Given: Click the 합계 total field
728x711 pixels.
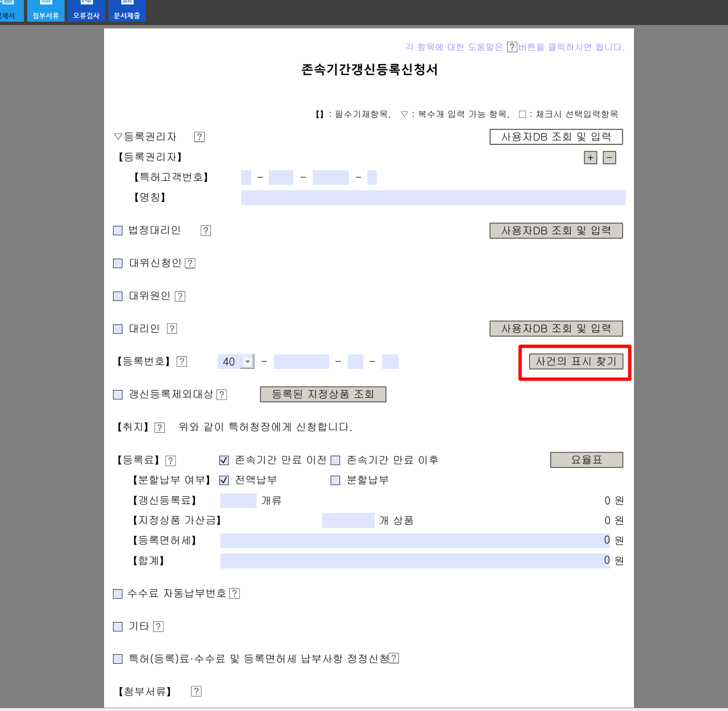Looking at the screenshot, I should tap(416, 561).
